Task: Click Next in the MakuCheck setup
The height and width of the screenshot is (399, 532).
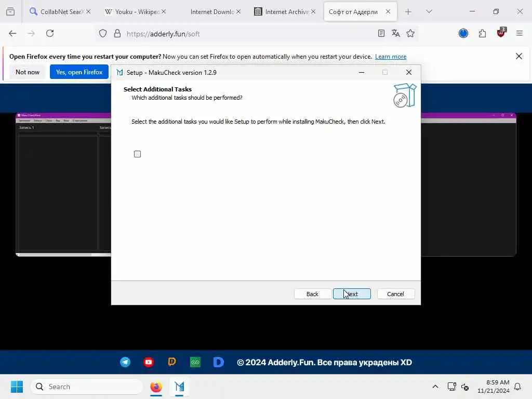Action: (x=352, y=294)
